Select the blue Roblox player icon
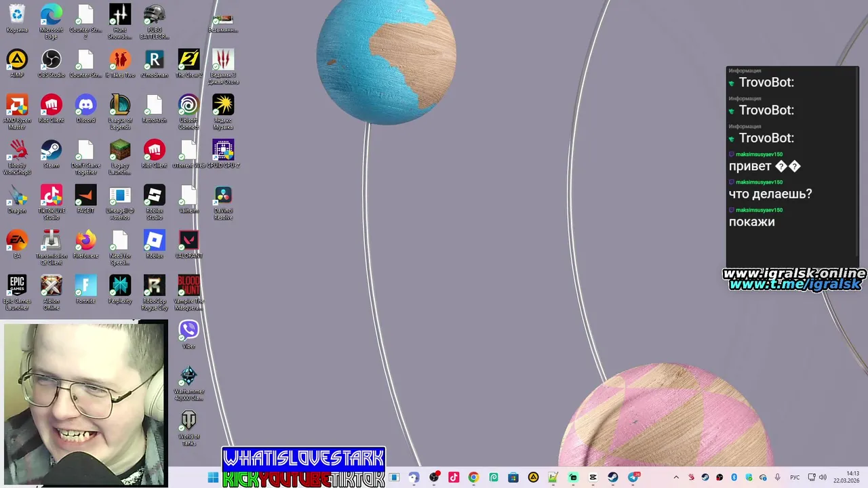 pyautogui.click(x=155, y=244)
